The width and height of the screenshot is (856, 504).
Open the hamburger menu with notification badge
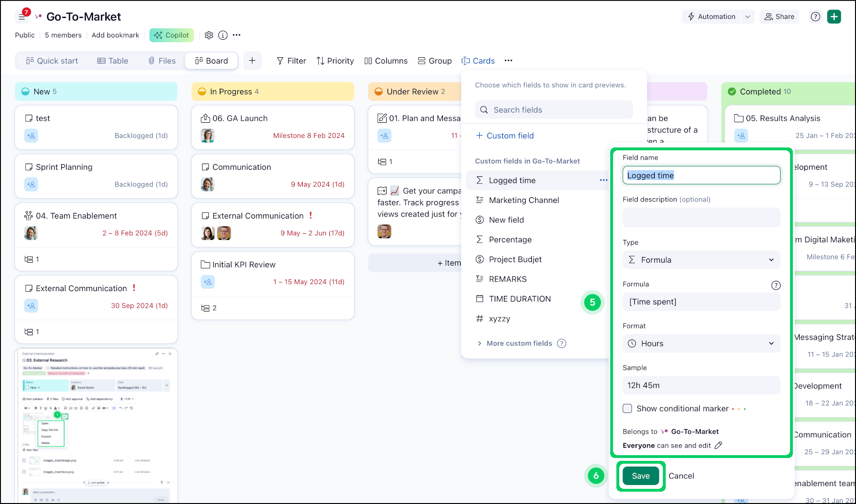pos(22,17)
